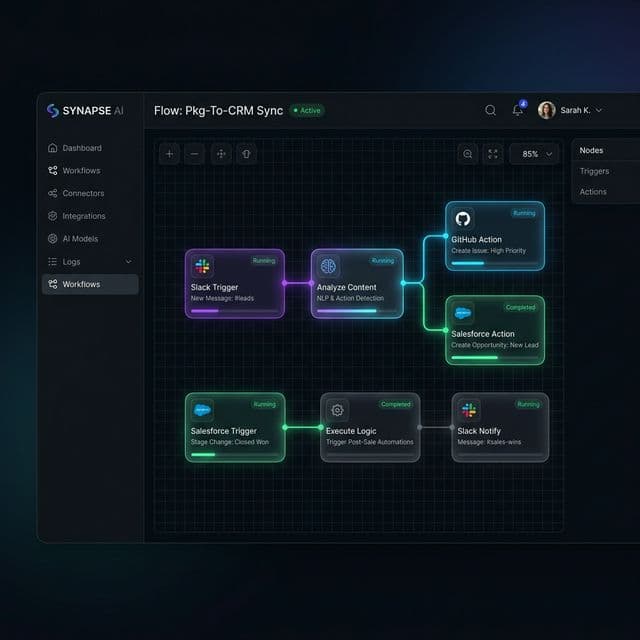This screenshot has width=640, height=640.
Task: Click "Stage Change: Closed Won" text
Action: click(230, 442)
